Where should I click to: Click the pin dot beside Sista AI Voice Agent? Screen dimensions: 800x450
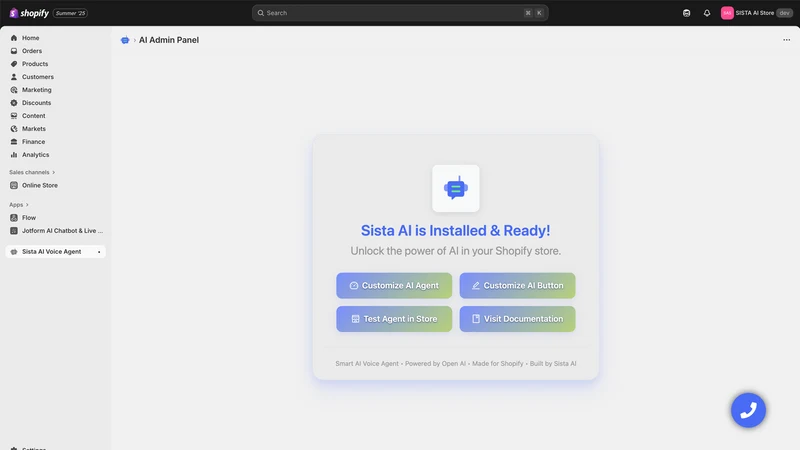(99, 252)
